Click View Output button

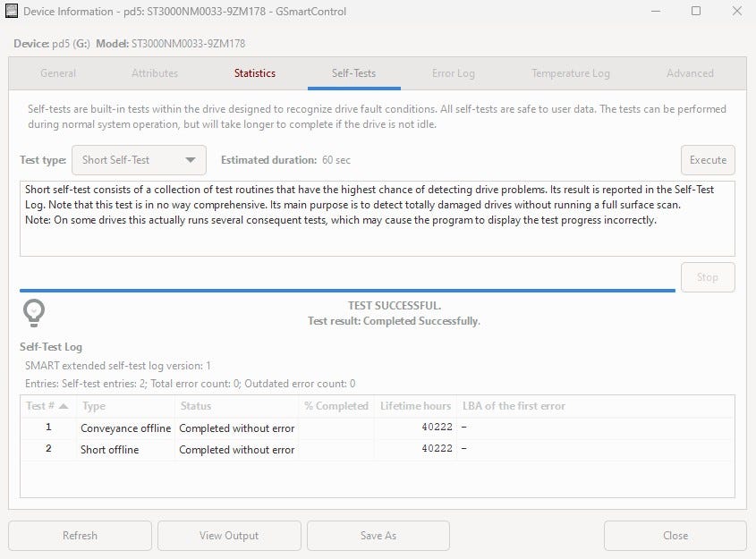click(x=229, y=536)
